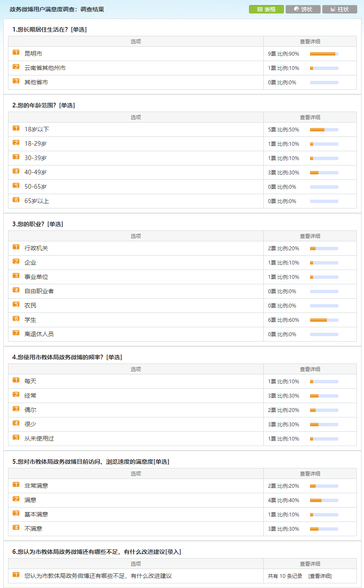Switch to the 饼状 pie chart view
Screen dimensions: 364x588
302,9
